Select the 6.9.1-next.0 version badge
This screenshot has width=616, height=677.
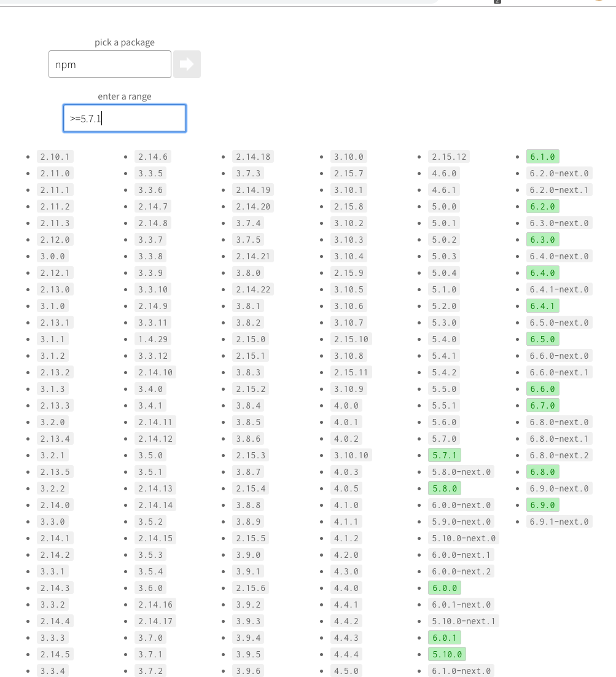pos(559,522)
